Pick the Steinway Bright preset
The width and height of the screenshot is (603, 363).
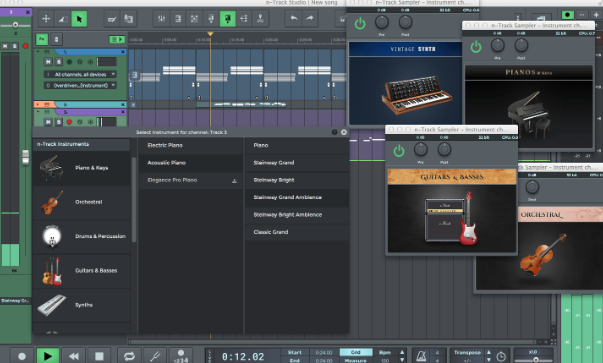[297, 180]
